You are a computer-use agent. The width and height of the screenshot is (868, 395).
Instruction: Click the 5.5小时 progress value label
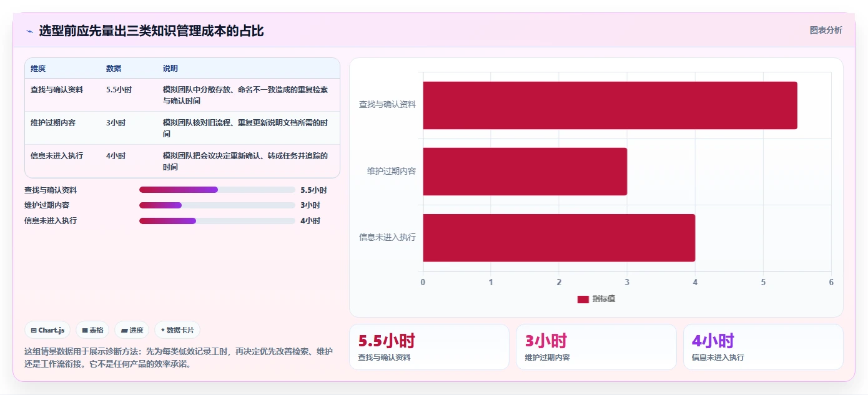[313, 190]
